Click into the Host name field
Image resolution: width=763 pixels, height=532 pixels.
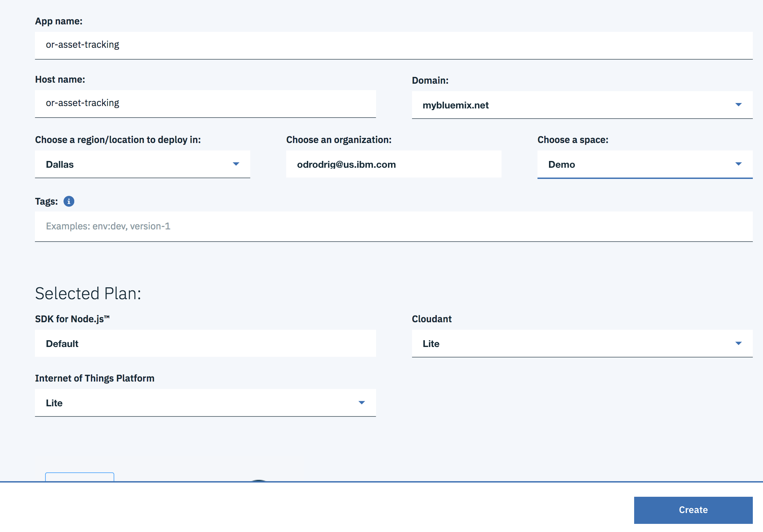click(x=205, y=103)
